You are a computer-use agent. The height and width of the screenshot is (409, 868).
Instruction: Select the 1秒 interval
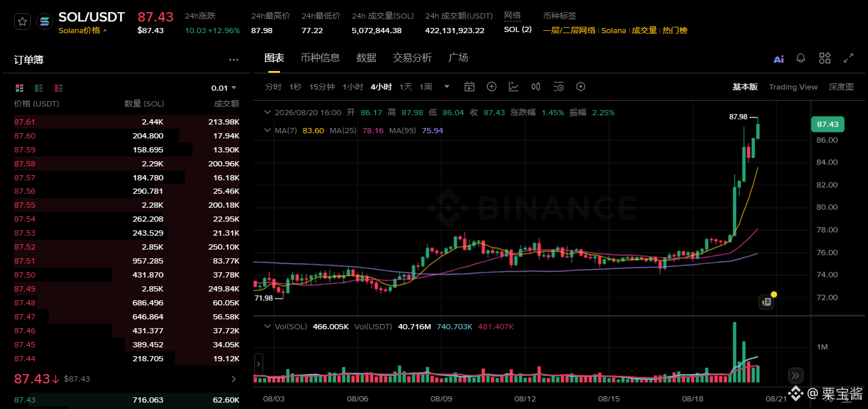pyautogui.click(x=295, y=87)
